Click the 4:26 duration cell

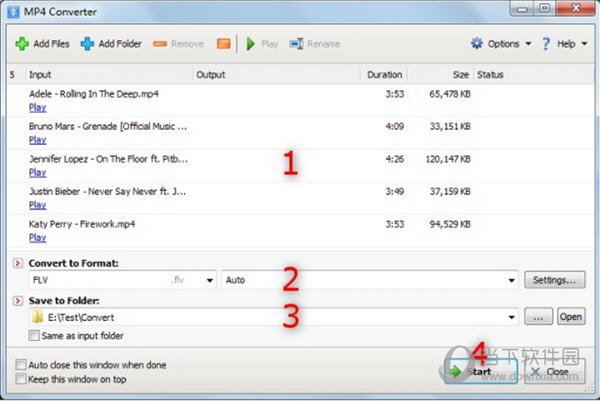tap(395, 159)
